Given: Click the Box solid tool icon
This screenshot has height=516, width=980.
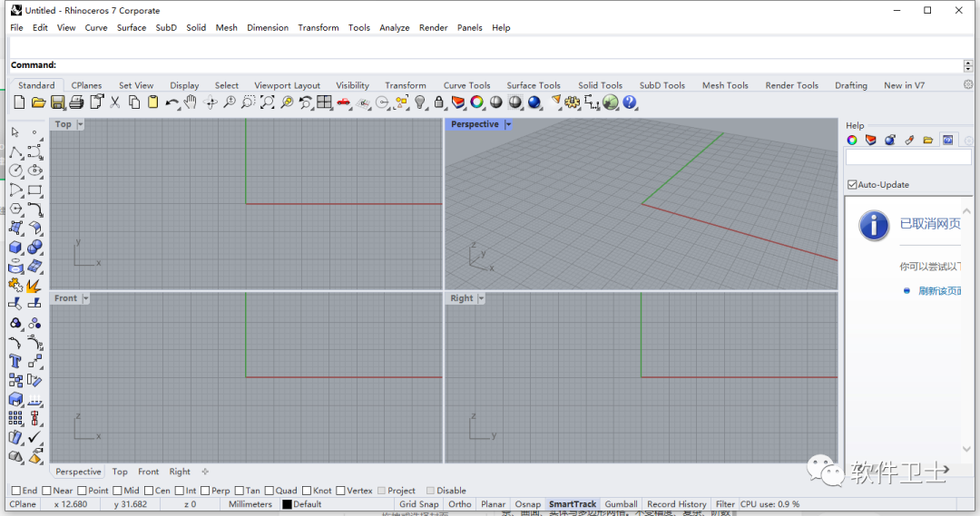Looking at the screenshot, I should 15,248.
